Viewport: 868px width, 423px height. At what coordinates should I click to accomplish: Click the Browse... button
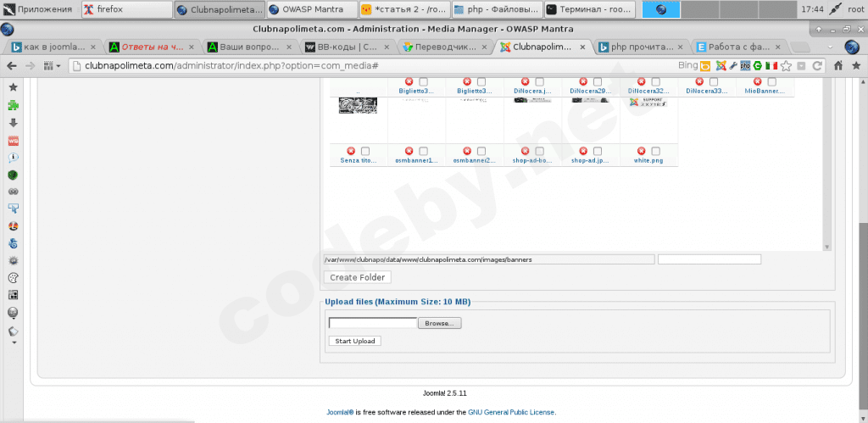(440, 323)
